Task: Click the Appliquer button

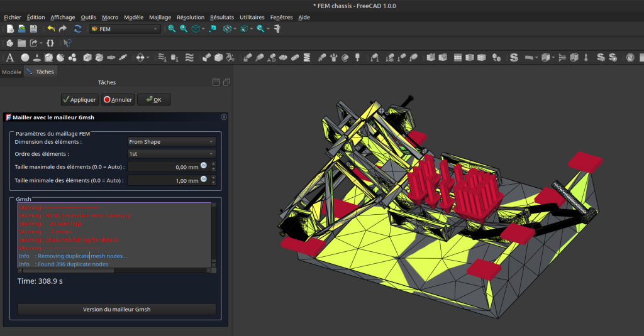Action: coord(80,99)
